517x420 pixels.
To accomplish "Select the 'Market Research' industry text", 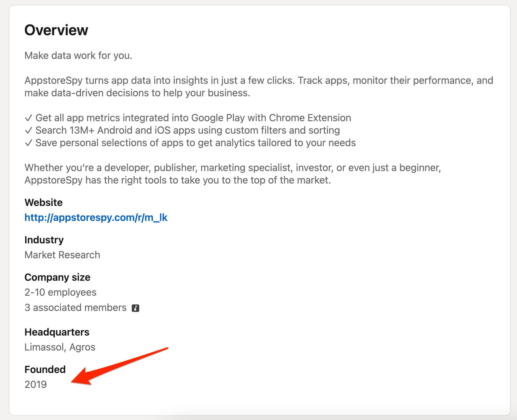I will tap(62, 255).
